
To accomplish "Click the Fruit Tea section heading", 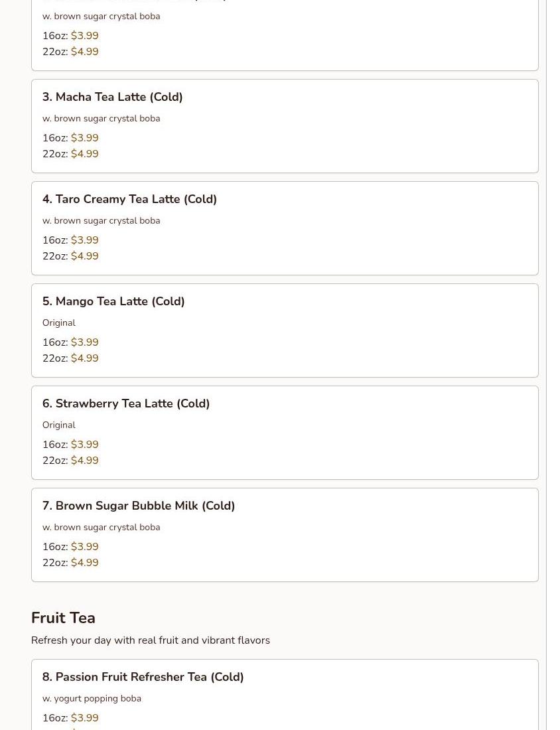I will [63, 618].
